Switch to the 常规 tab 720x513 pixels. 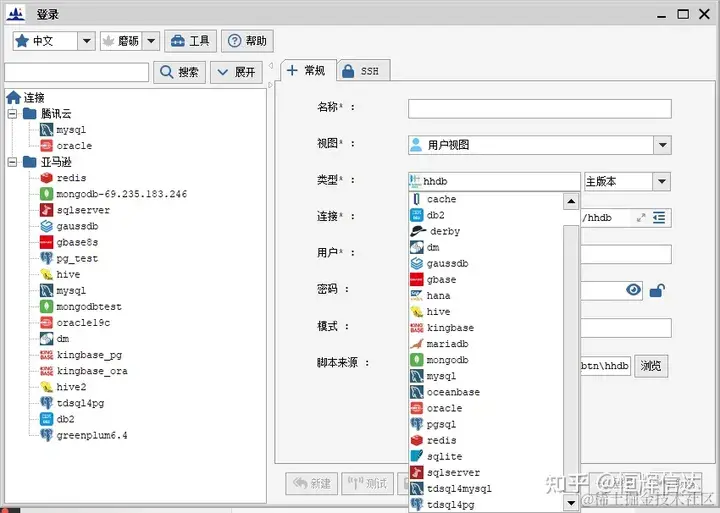(x=308, y=71)
